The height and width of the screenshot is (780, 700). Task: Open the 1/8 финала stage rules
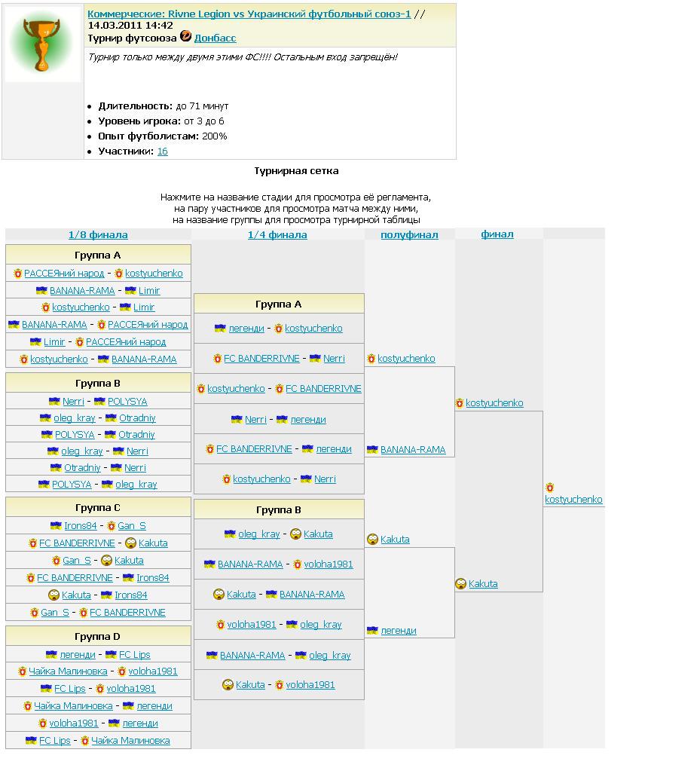(x=98, y=235)
